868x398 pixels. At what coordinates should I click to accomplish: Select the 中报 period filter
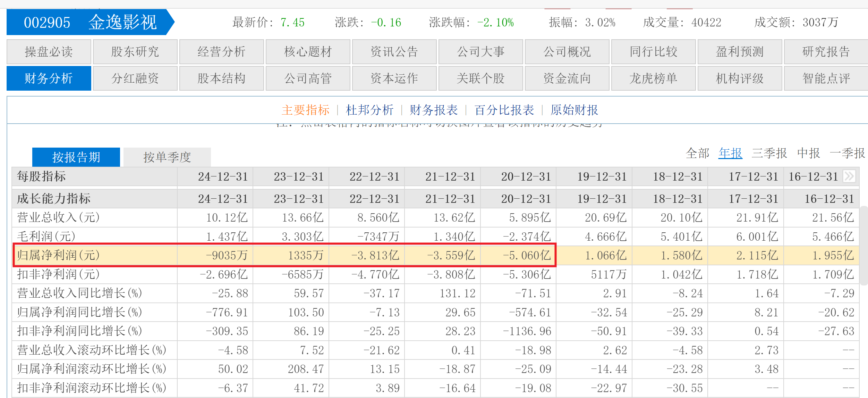[x=808, y=153]
